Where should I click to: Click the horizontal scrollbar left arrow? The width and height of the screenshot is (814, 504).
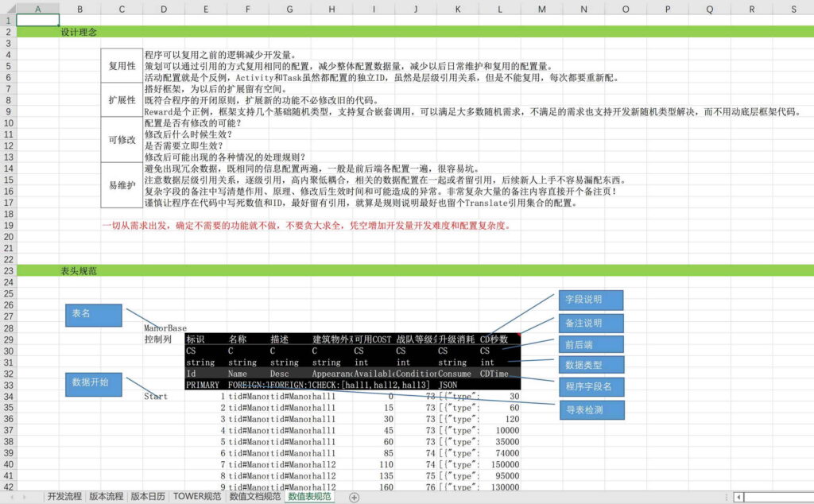(738, 497)
